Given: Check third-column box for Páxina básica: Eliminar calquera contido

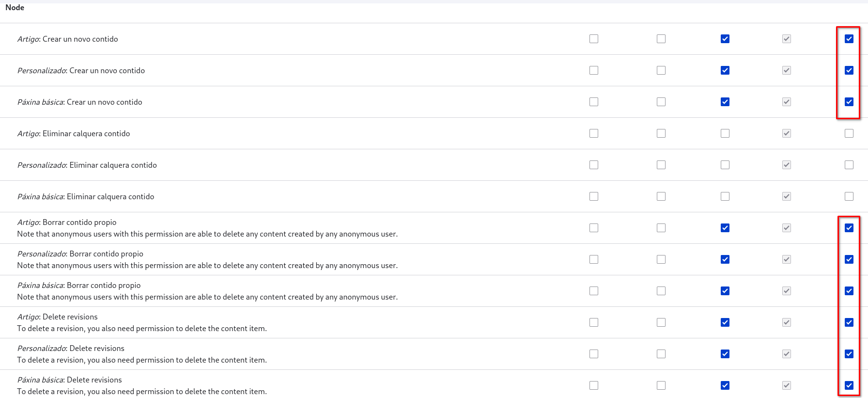Looking at the screenshot, I should pos(725,196).
